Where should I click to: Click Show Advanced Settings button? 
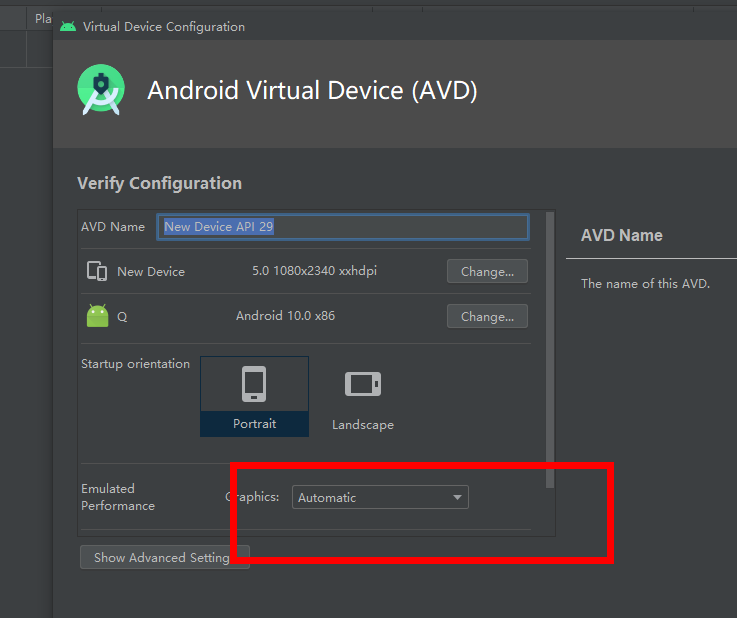click(165, 557)
